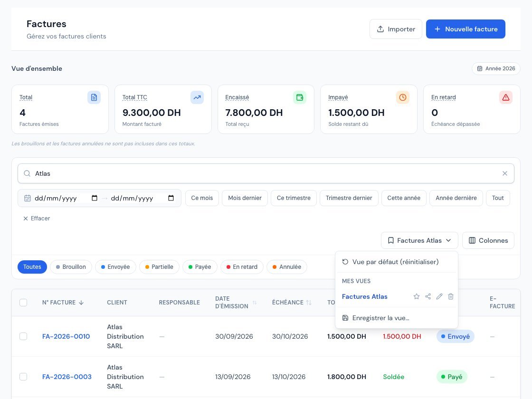
Task: Sort by Date d'émission column arrows
Action: (255, 303)
